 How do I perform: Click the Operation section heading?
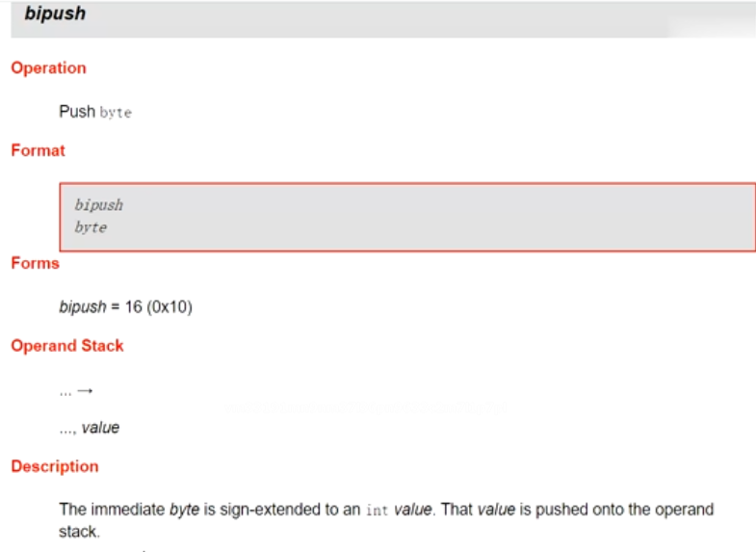(x=48, y=68)
